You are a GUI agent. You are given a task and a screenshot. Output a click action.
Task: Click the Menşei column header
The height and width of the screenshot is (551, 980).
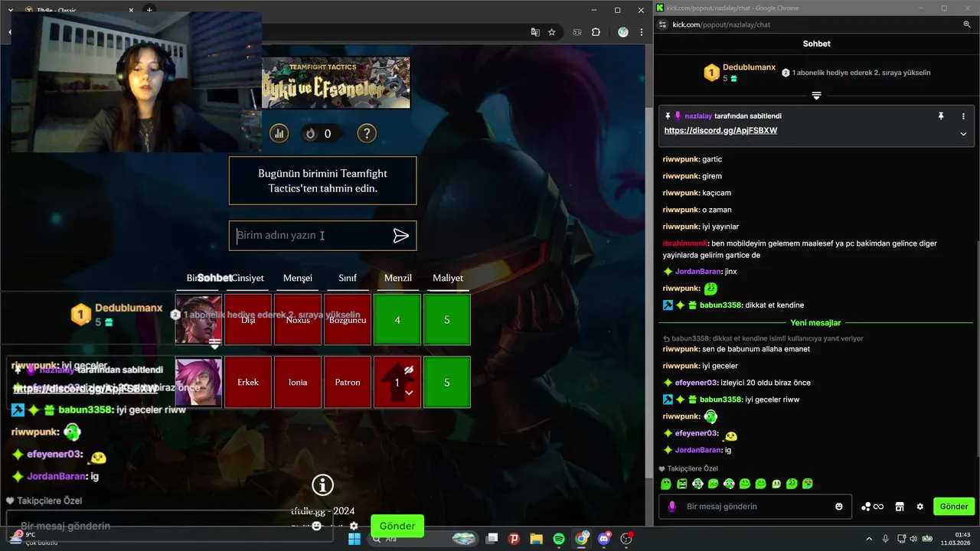click(x=298, y=278)
